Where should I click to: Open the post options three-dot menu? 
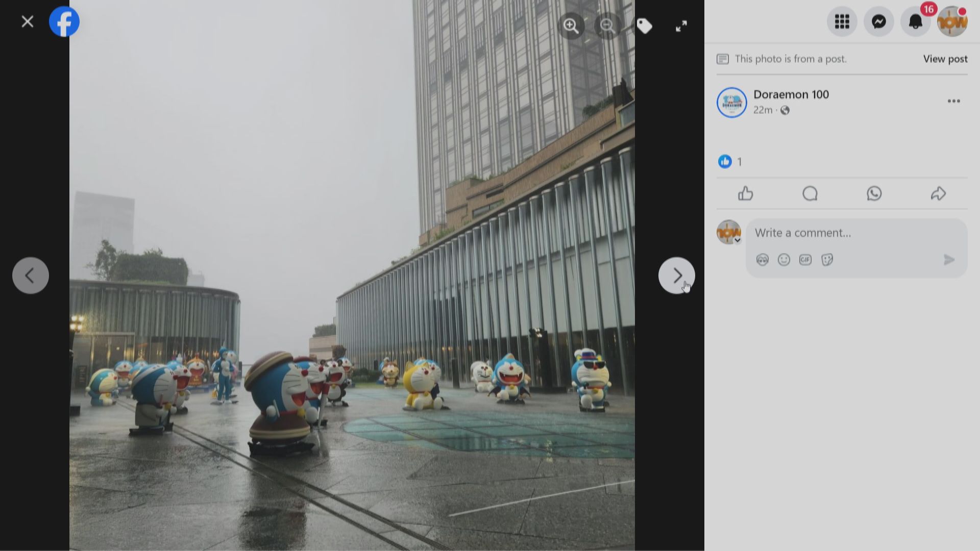coord(954,101)
